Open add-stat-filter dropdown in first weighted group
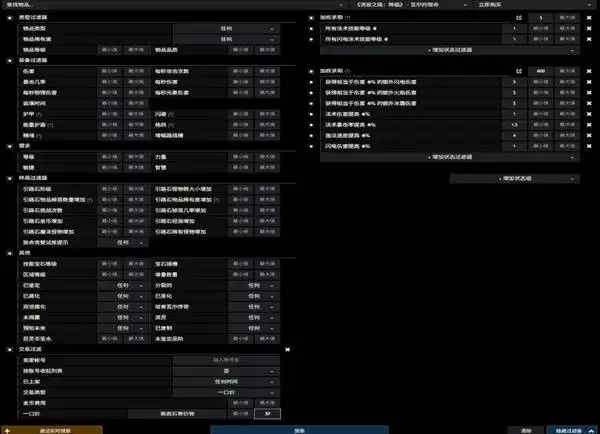600x434 pixels. pyautogui.click(x=450, y=50)
